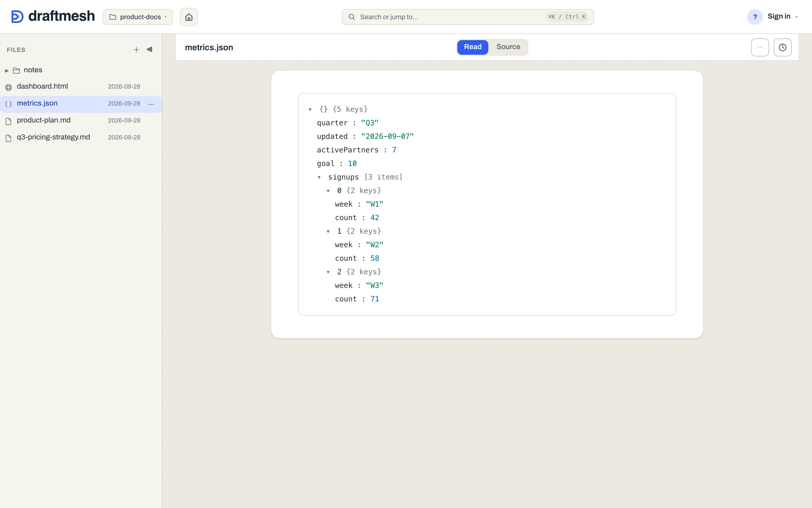Add a new file with the plus icon
Viewport: 812px width, 508px height.
click(136, 50)
